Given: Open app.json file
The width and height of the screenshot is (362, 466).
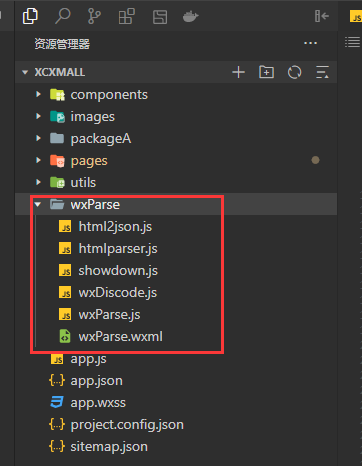Looking at the screenshot, I should pyautogui.click(x=96, y=381).
